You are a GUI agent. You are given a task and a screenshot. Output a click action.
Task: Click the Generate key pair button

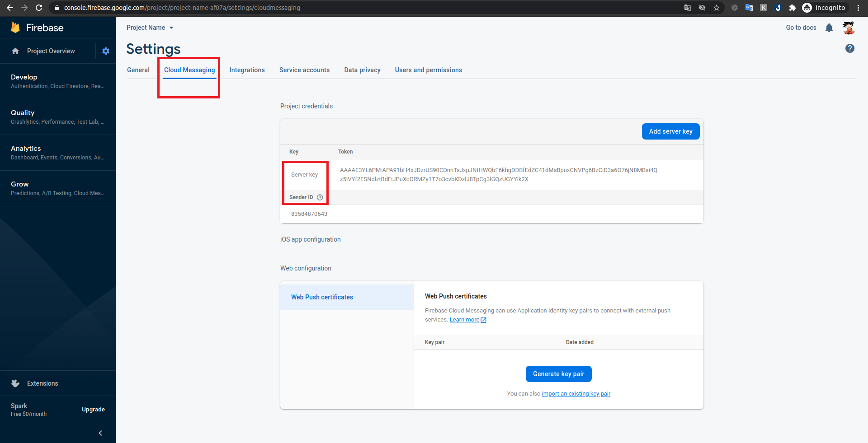(558, 374)
